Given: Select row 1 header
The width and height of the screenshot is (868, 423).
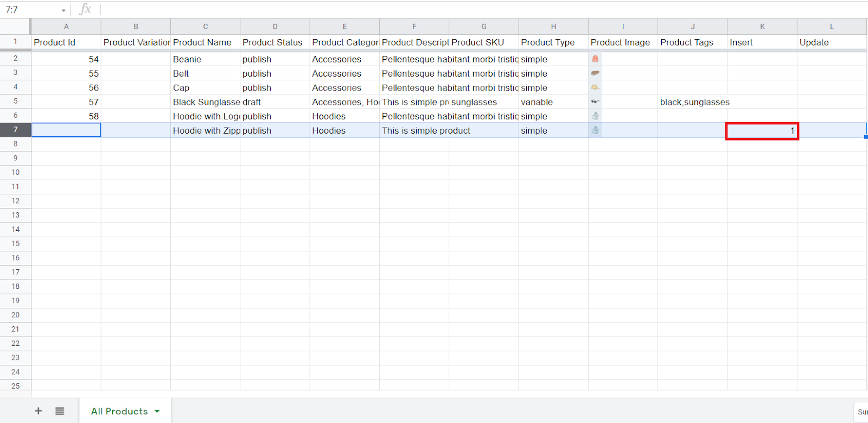Looking at the screenshot, I should click(x=15, y=42).
